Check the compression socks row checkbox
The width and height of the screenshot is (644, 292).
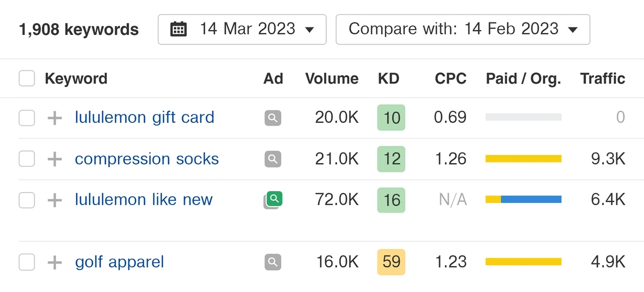27,159
